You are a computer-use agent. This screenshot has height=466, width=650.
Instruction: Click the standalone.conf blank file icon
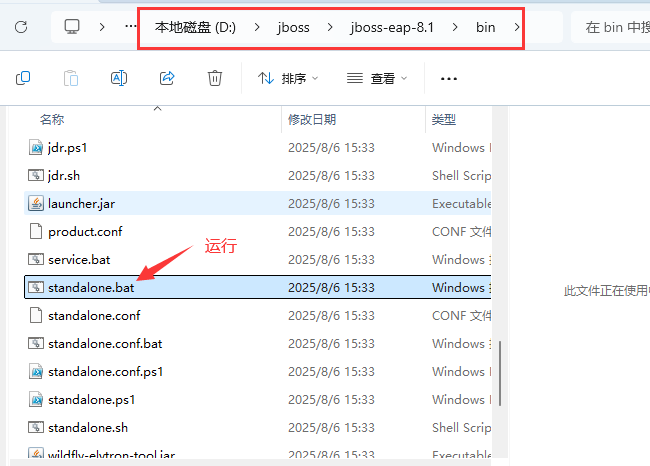coord(36,316)
